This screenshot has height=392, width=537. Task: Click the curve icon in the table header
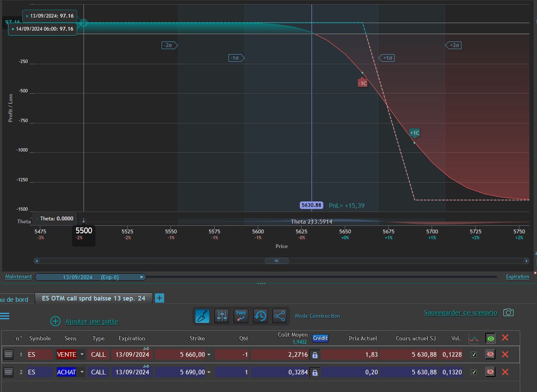[x=474, y=338]
